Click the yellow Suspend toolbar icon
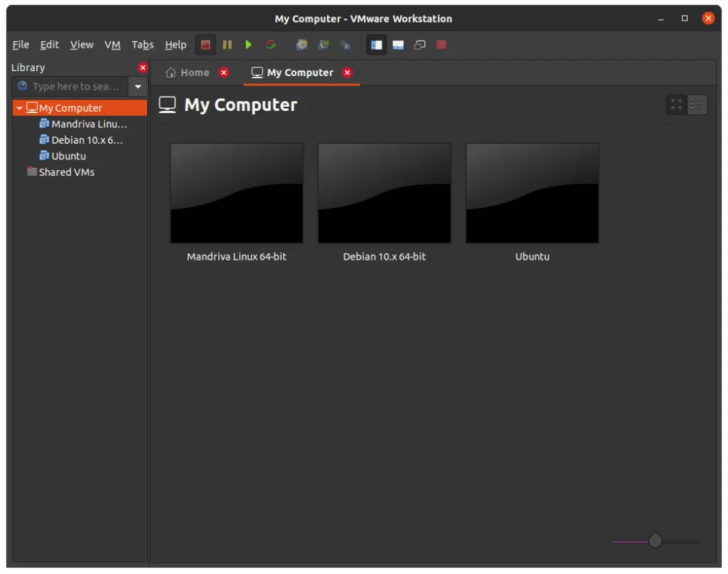Screen dimensions: 728x574 (227, 45)
